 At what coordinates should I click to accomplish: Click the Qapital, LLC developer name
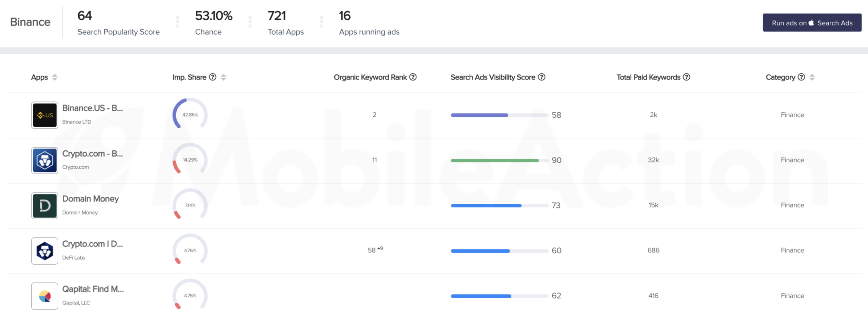coord(76,303)
